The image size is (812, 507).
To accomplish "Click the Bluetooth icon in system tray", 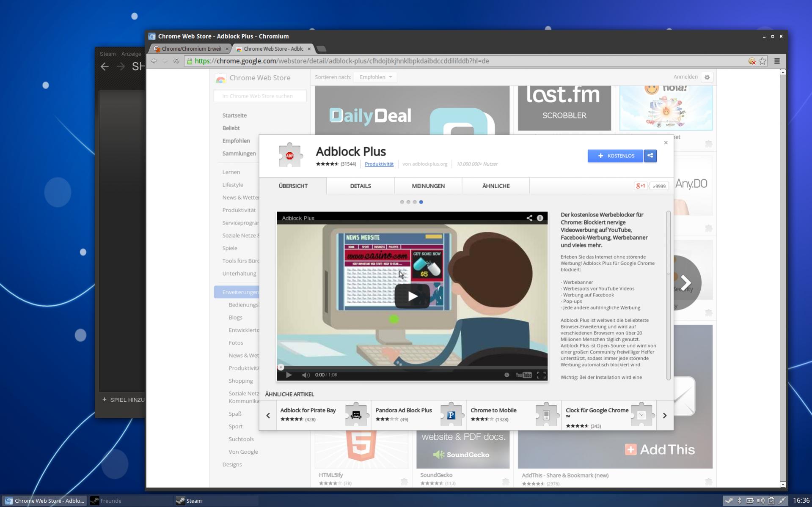I will tap(739, 500).
